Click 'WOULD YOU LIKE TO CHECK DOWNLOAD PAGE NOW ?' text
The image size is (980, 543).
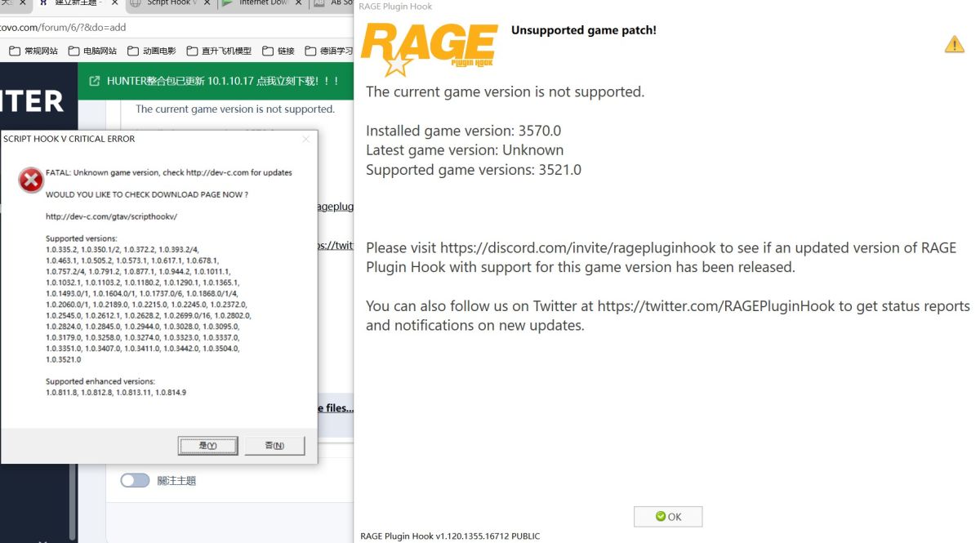pos(147,194)
